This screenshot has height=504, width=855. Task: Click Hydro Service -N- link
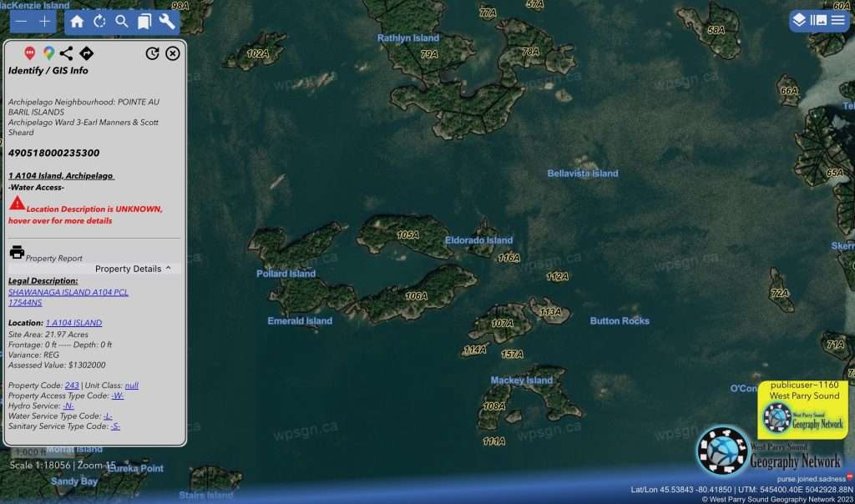coord(68,406)
